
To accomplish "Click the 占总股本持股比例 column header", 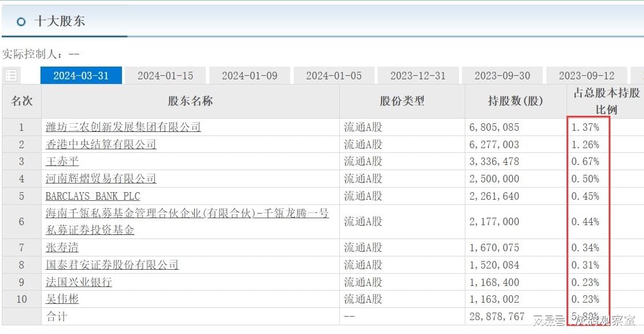I will coord(606,101).
